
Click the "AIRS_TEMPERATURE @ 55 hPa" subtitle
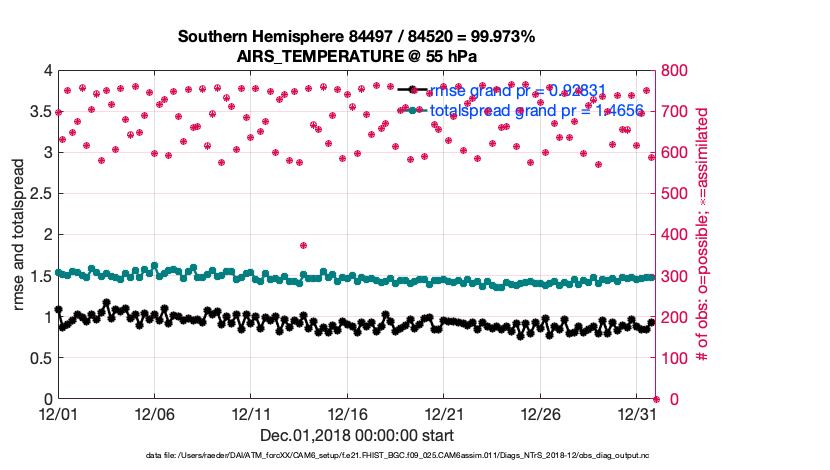[x=356, y=57]
